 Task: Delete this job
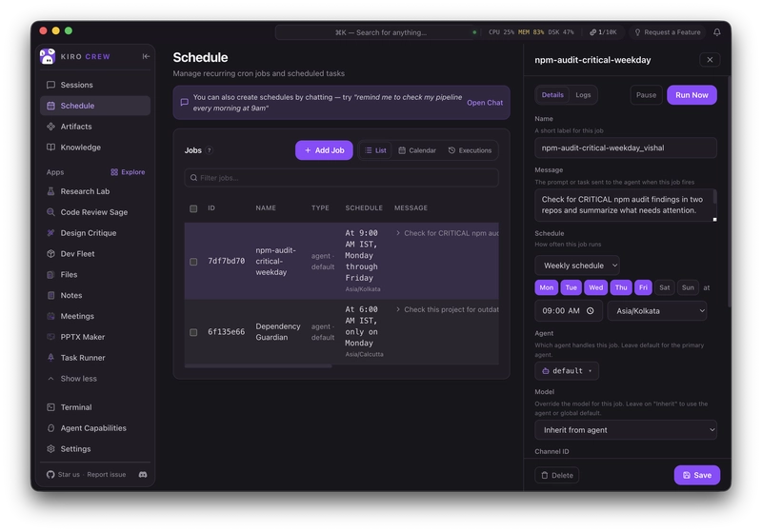[557, 475]
